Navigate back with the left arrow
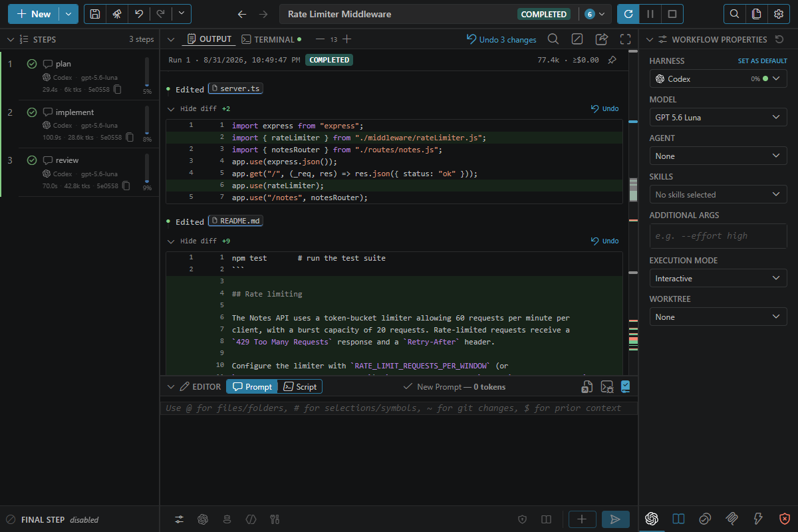 coord(242,14)
